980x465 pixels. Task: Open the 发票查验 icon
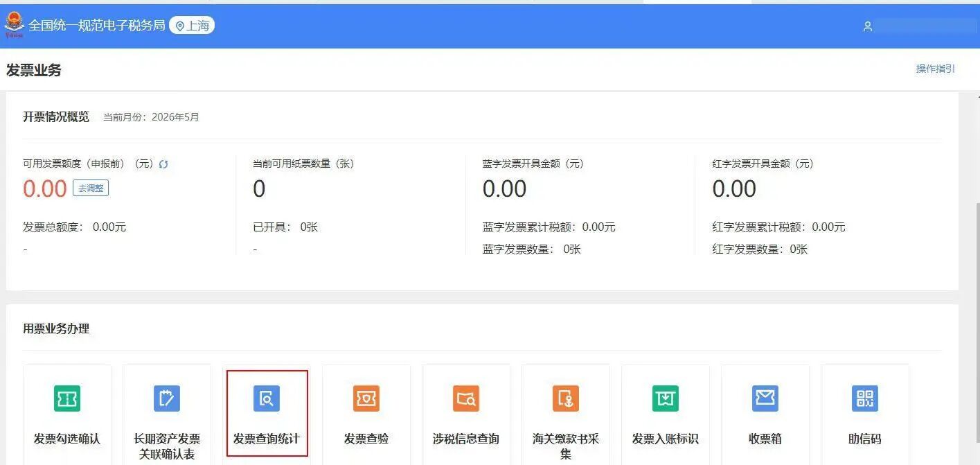pos(366,398)
